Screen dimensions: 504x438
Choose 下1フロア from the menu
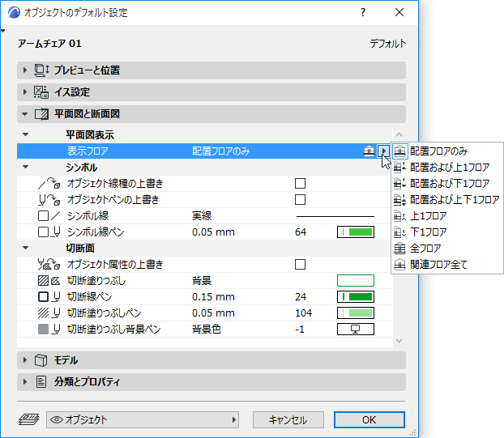(447, 232)
